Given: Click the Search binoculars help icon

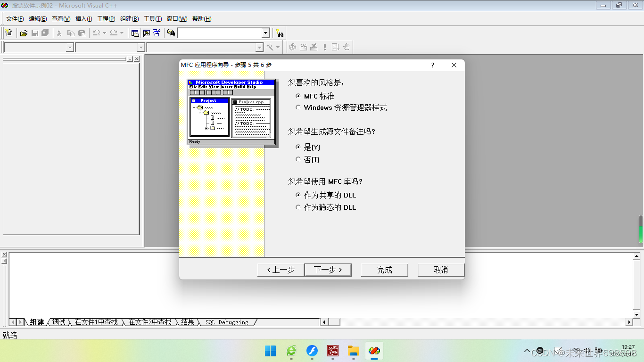Looking at the screenshot, I should [x=280, y=33].
